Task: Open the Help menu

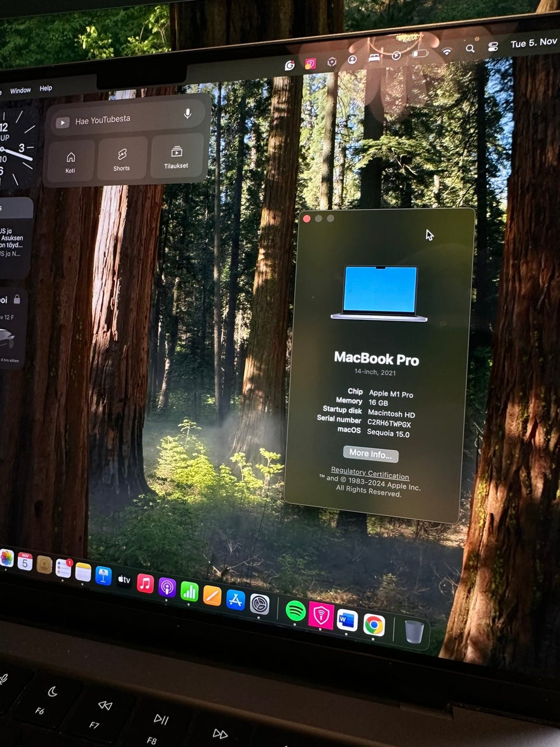Action: 45,88
